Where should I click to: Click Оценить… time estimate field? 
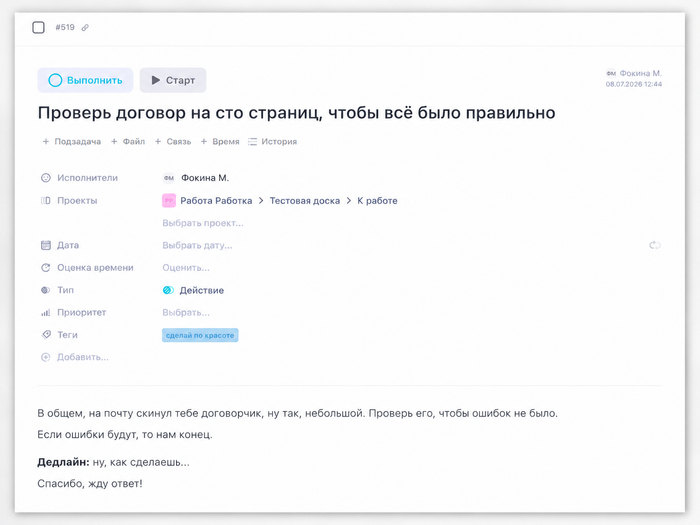click(x=186, y=268)
